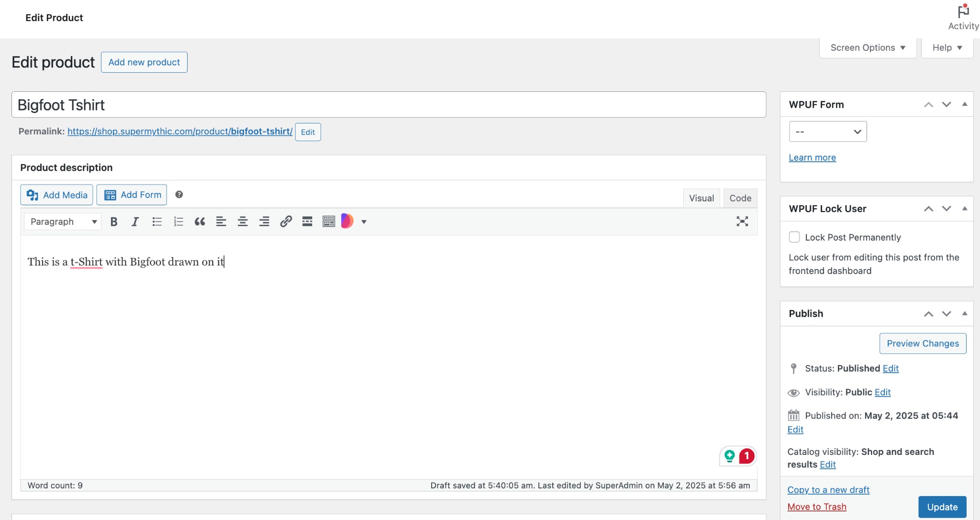This screenshot has height=520, width=980.
Task: Open the WPUF Form dropdown
Action: pos(827,131)
